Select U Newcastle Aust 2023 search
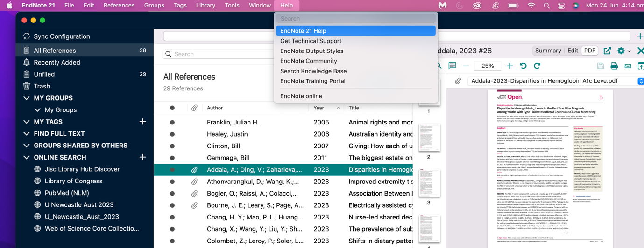This screenshot has height=248, width=644. point(79,204)
